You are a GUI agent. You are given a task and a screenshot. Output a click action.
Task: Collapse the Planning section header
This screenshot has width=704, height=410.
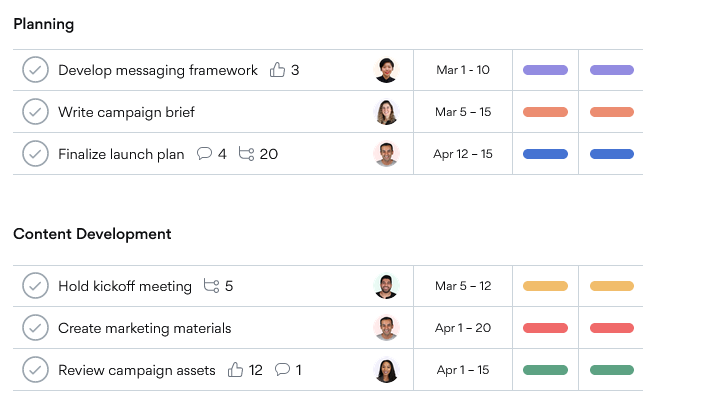(x=44, y=23)
